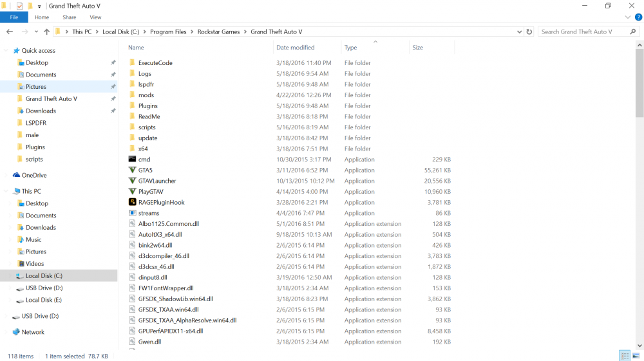Open the Share ribbon tab
This screenshot has width=644, height=361.
coord(70,17)
